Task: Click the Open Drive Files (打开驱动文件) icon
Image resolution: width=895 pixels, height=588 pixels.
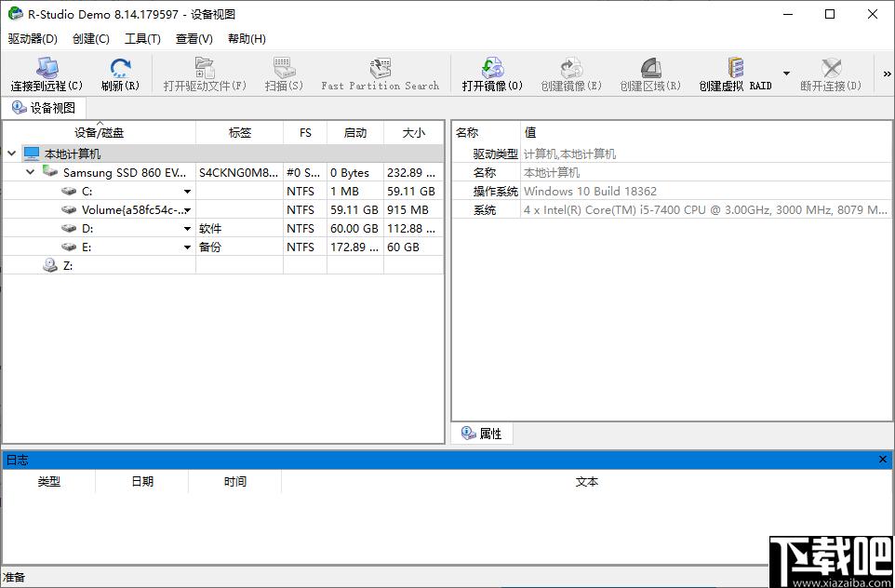Action: pos(205,68)
